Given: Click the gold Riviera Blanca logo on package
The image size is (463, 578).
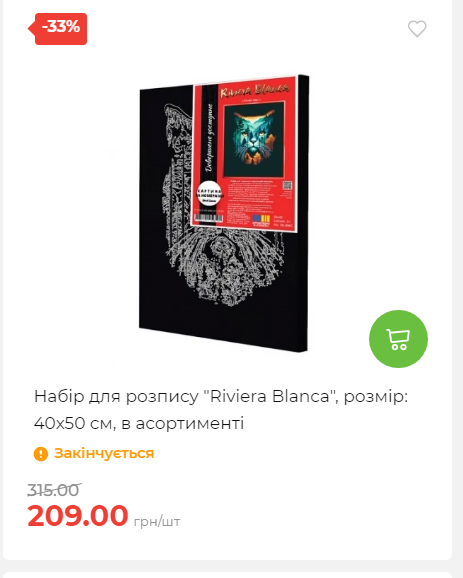Looking at the screenshot, I should 254,91.
